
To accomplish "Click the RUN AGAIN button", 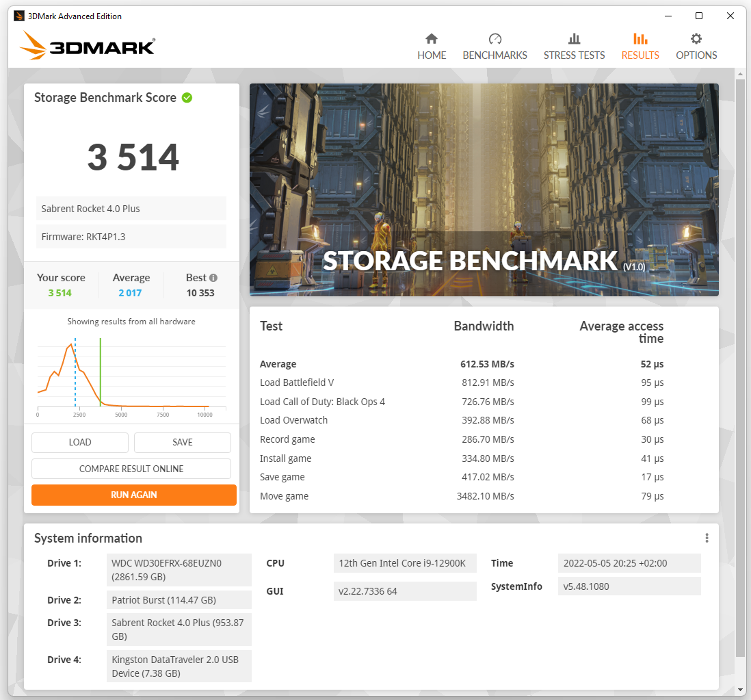I will 134,495.
